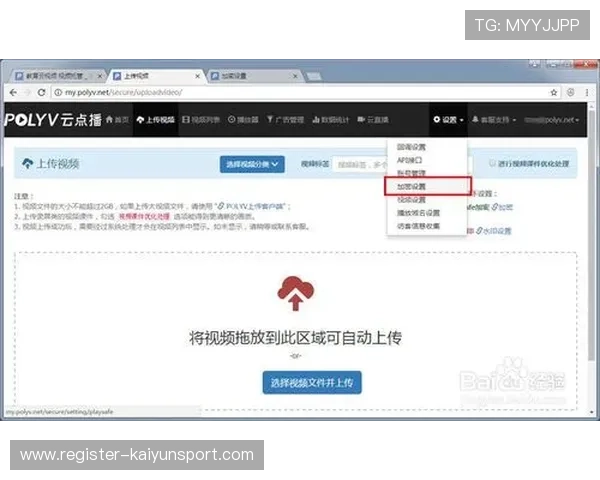The image size is (600, 480).
Task: Bookmark this page with the star icon
Action: coord(554,92)
